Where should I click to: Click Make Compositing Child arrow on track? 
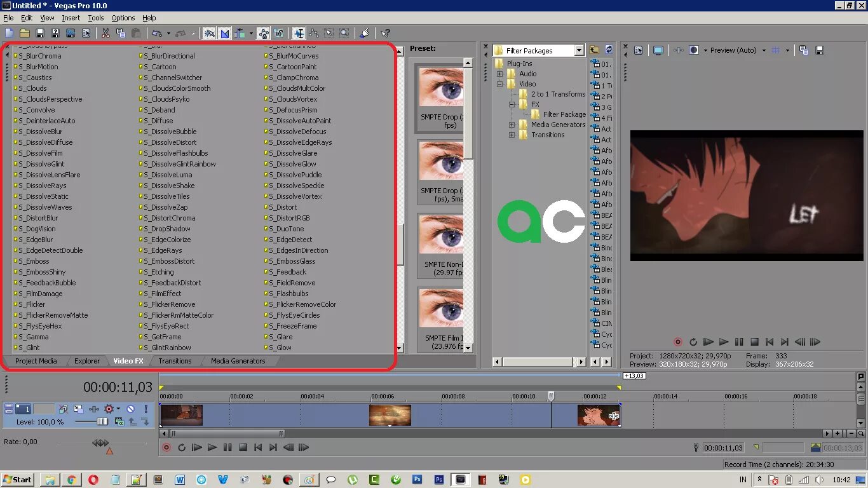144,421
